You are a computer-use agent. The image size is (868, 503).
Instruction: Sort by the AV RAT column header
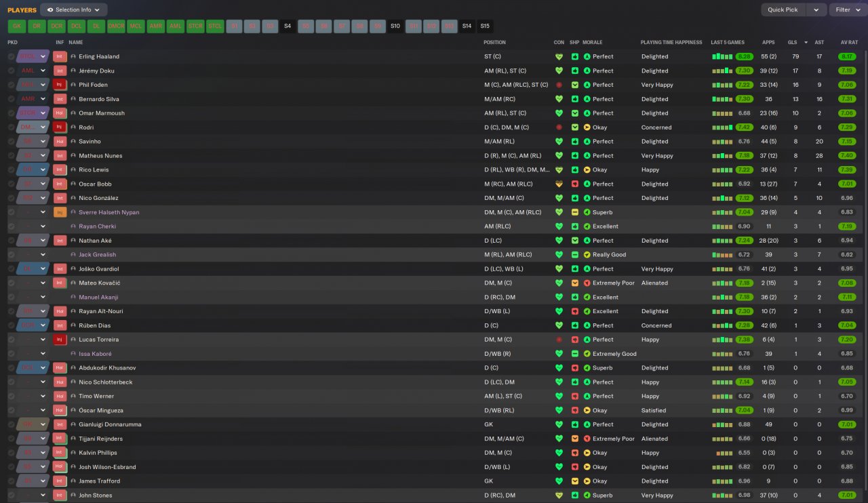(x=849, y=42)
